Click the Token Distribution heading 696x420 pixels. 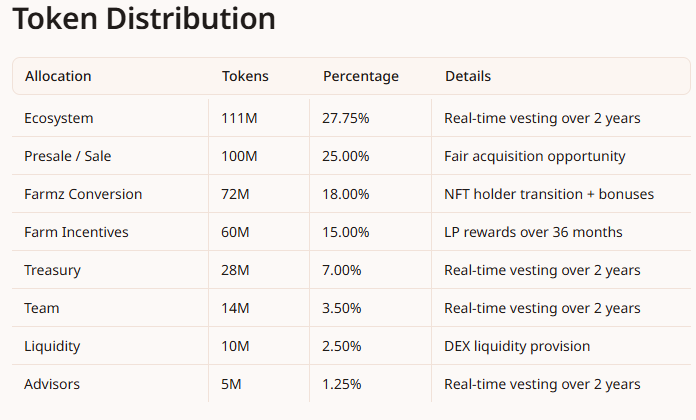tap(144, 19)
